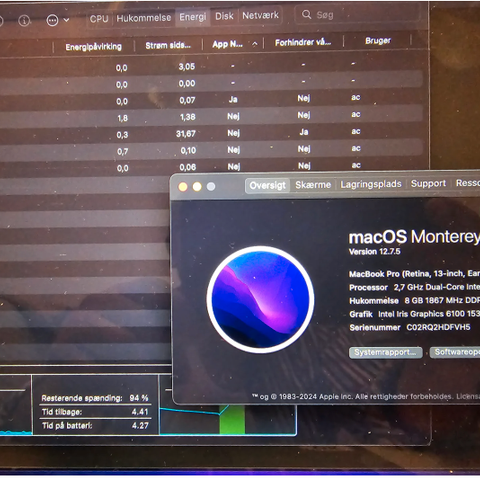
Task: Minimize the About This Mac window
Action: pyautogui.click(x=197, y=187)
